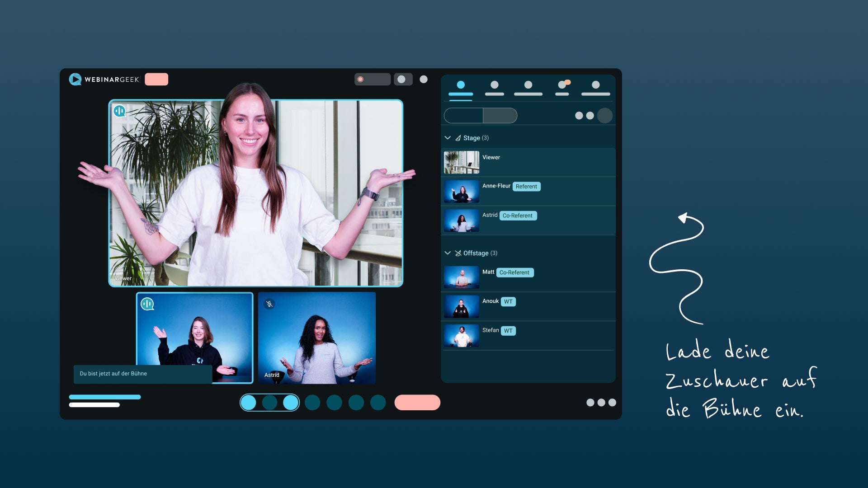Enable the first highlighted control in the bottom toolbar
Viewport: 868px width, 488px height.
tap(249, 402)
